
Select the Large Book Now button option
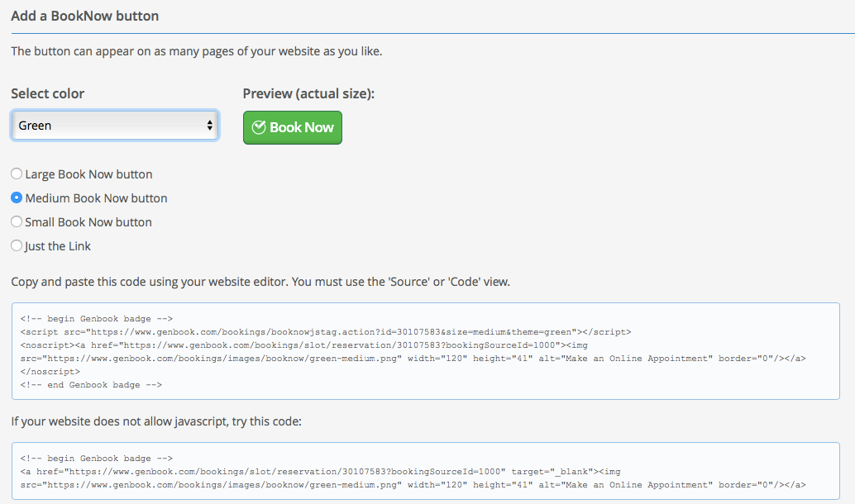(16, 174)
